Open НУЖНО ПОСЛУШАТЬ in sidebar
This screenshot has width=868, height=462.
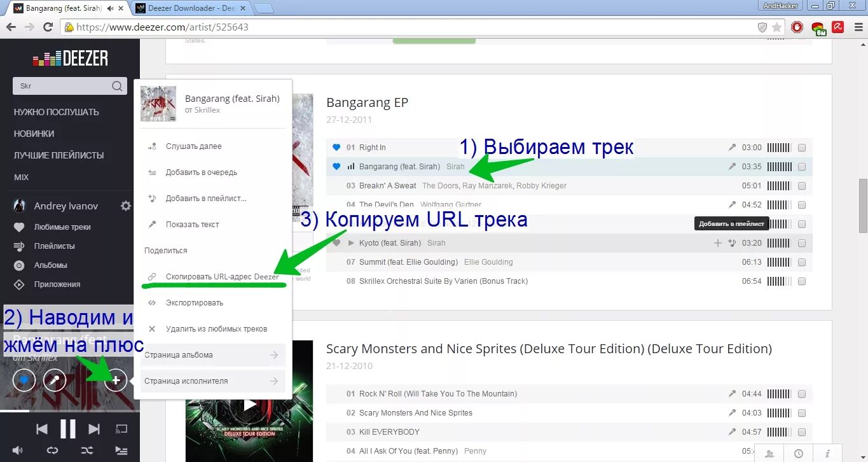(x=57, y=112)
